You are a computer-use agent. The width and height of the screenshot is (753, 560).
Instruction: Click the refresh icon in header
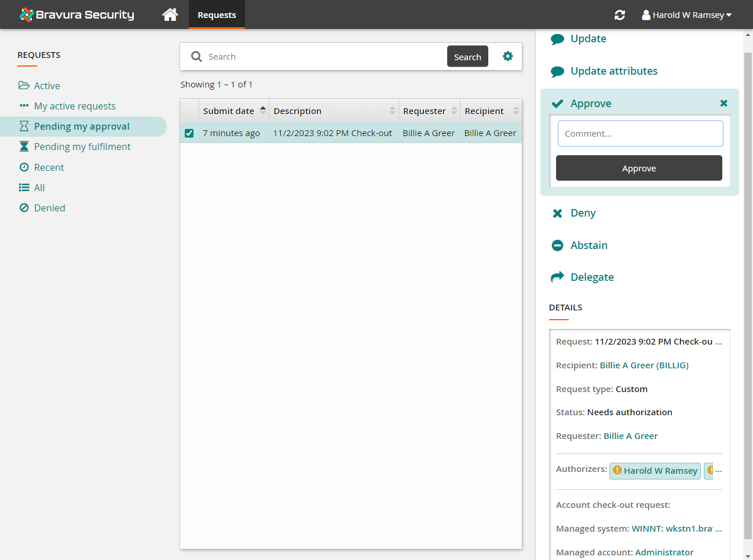click(x=619, y=15)
